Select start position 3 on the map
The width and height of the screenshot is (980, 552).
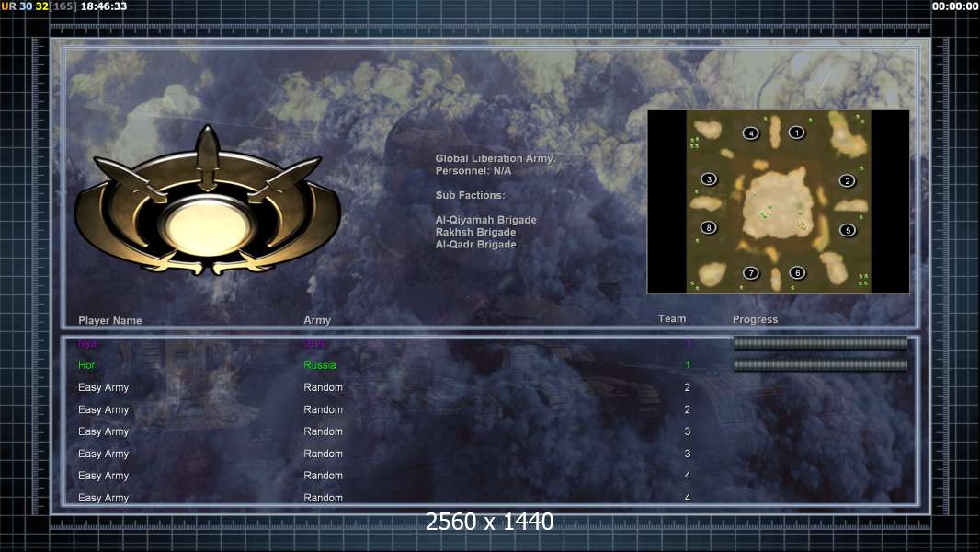pos(708,179)
